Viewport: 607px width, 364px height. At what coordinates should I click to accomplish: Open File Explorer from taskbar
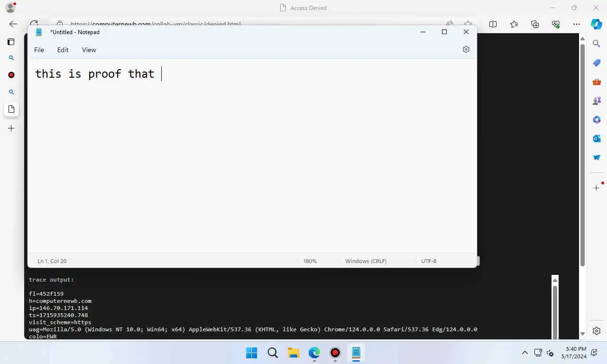point(293,353)
